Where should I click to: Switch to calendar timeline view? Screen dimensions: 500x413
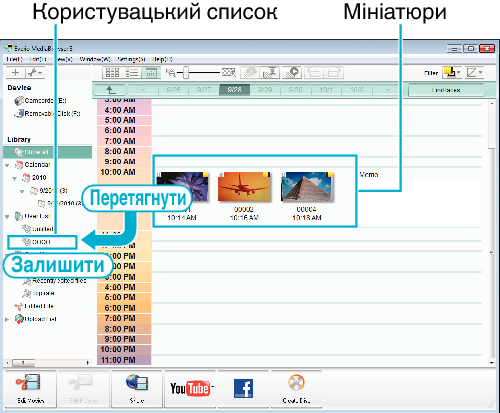(151, 73)
